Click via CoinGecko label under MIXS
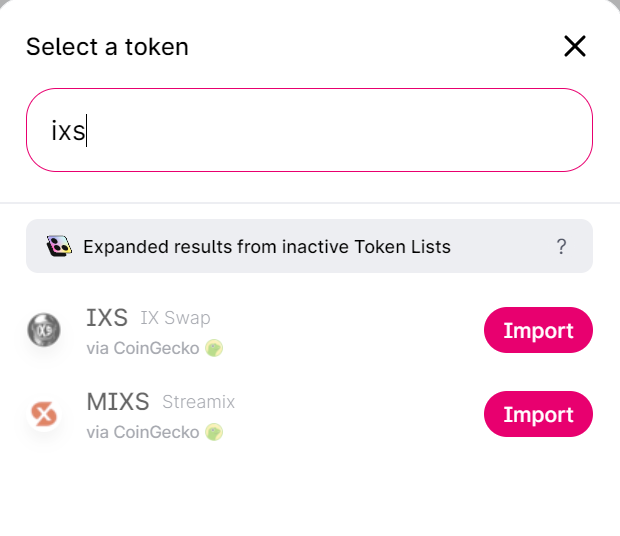The image size is (620, 536). (x=143, y=432)
